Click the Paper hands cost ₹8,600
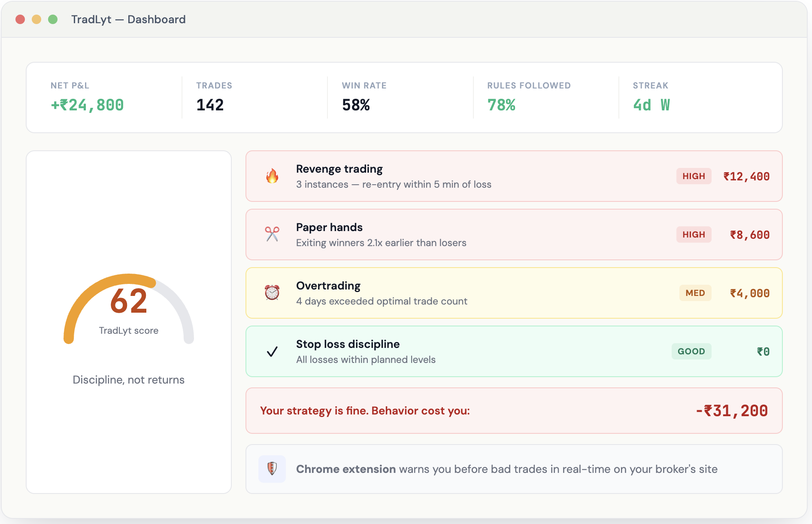 coord(750,235)
